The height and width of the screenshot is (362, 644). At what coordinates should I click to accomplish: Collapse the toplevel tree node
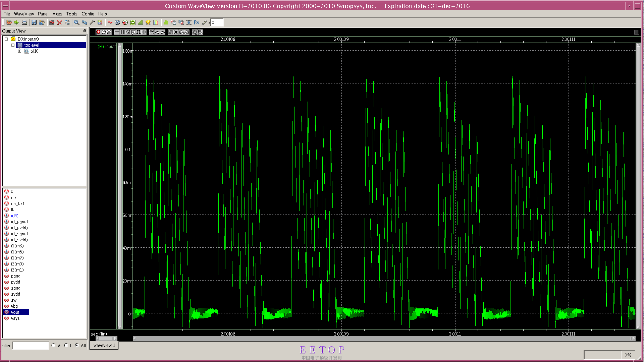click(13, 45)
